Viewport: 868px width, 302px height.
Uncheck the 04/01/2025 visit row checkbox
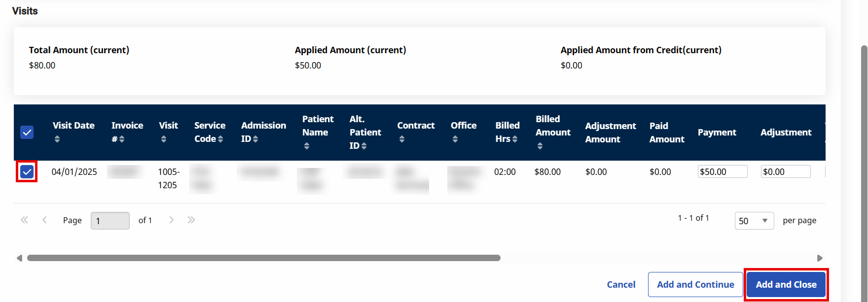(27, 172)
